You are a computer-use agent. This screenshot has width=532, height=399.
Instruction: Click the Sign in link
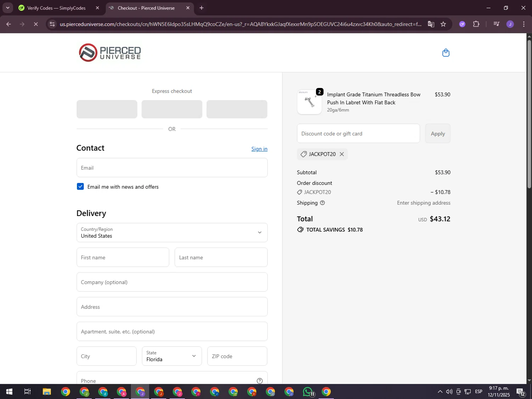[x=259, y=149]
